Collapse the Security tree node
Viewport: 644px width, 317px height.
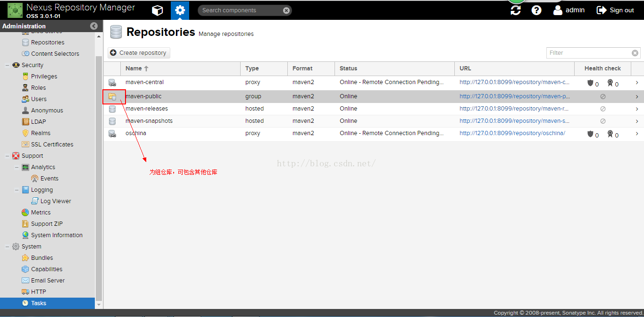click(x=7, y=65)
